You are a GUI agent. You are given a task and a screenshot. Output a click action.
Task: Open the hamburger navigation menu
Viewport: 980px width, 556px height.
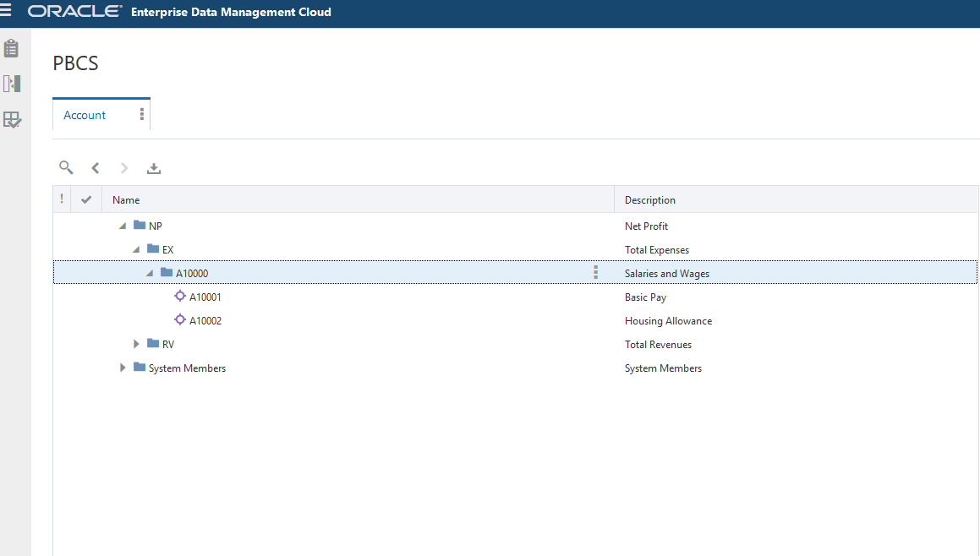point(6,8)
